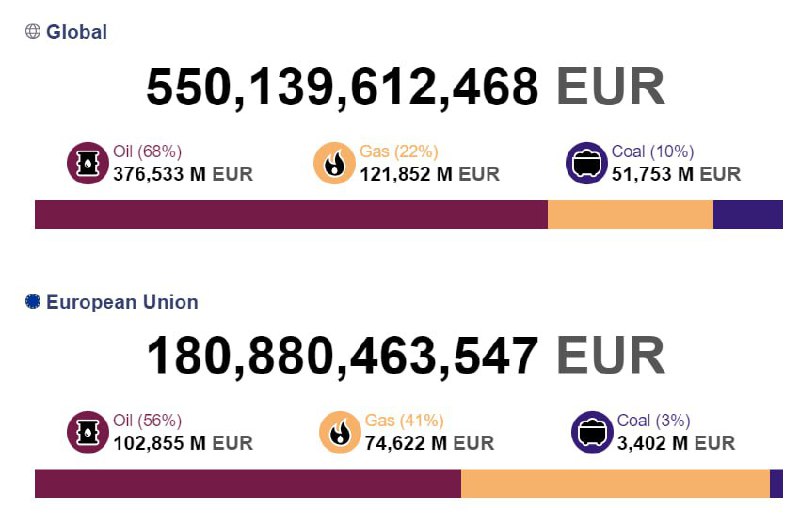Select the Global oil segment of bar
The height and width of the screenshot is (525, 800).
(x=291, y=214)
